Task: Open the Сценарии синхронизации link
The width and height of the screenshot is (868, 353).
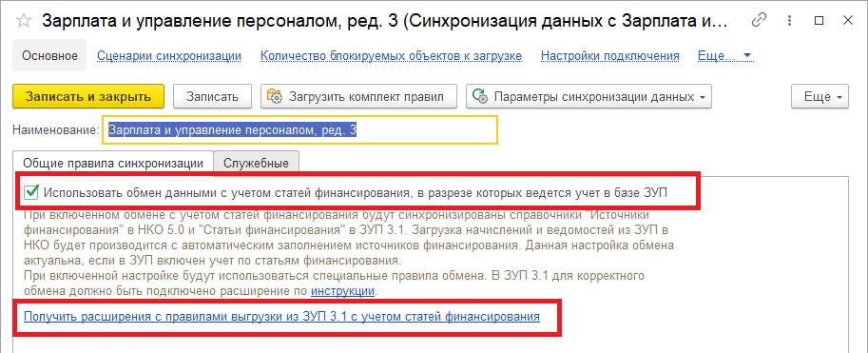Action: (169, 55)
